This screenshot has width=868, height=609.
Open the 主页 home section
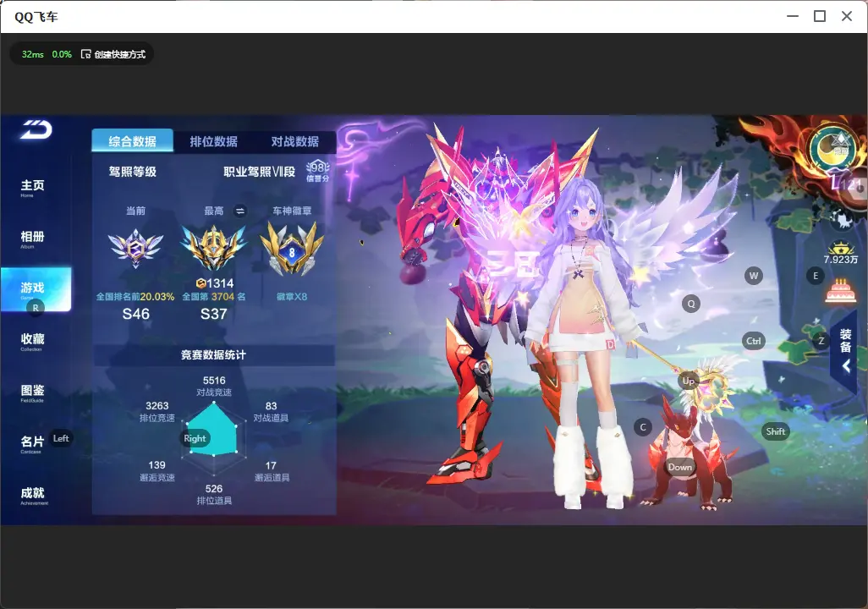tap(33, 188)
